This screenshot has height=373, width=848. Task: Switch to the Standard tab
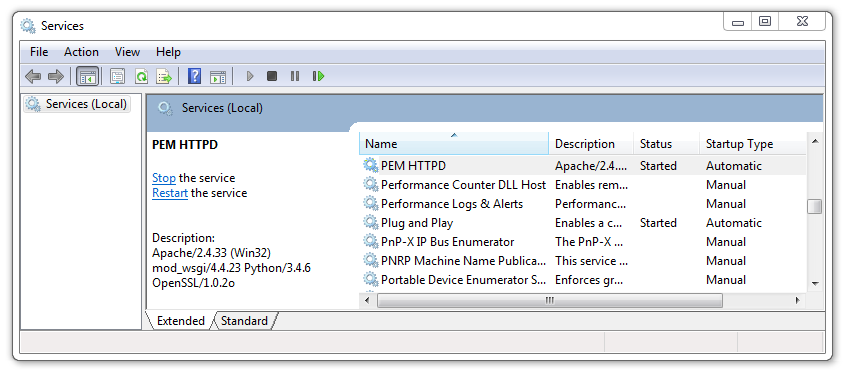click(x=244, y=321)
